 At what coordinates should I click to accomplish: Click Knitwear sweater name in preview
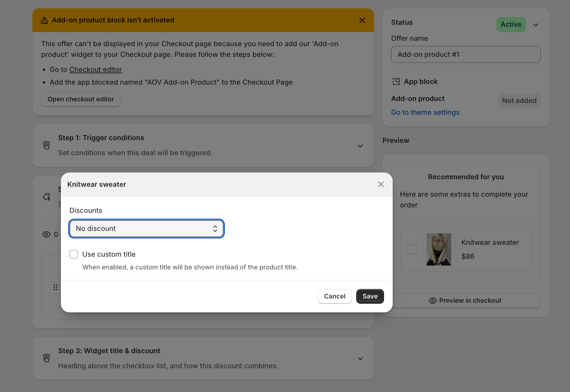[490, 242]
